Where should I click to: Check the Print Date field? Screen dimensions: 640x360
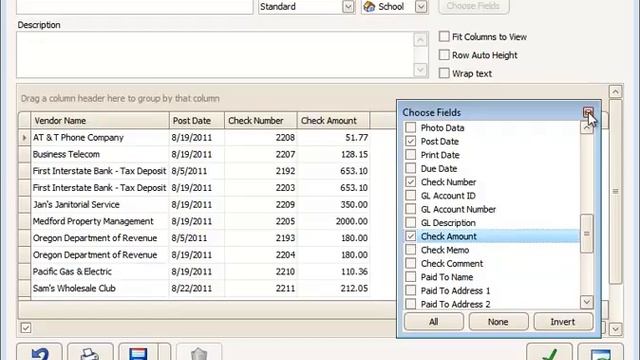tap(411, 155)
